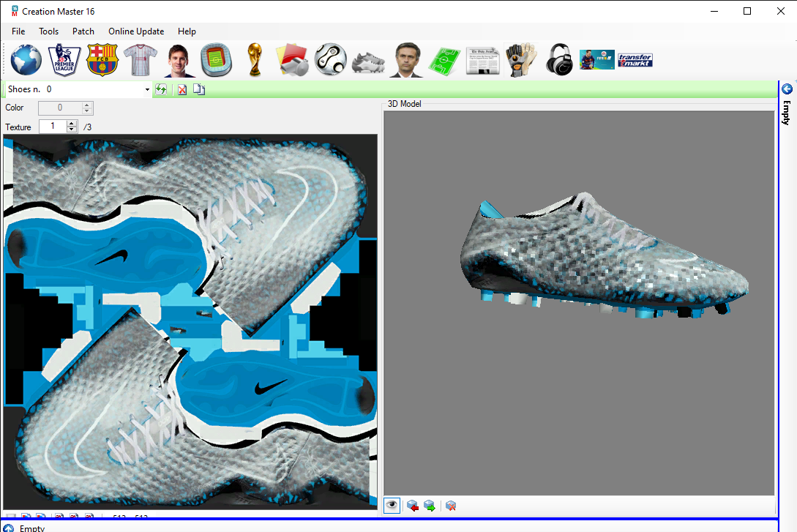Expand the bottom Empty panel arrow
797x532 pixels.
click(x=9, y=528)
